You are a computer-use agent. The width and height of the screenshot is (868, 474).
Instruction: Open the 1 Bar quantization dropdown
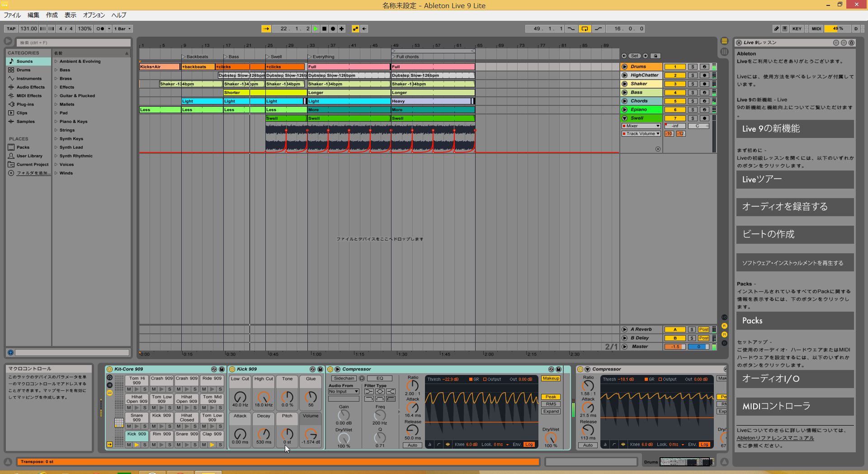[123, 28]
